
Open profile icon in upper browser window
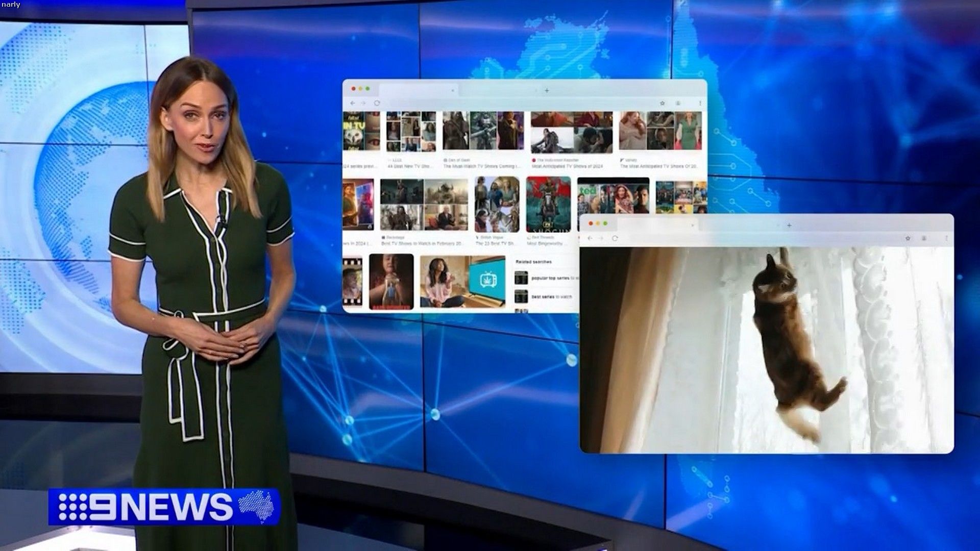pos(678,103)
